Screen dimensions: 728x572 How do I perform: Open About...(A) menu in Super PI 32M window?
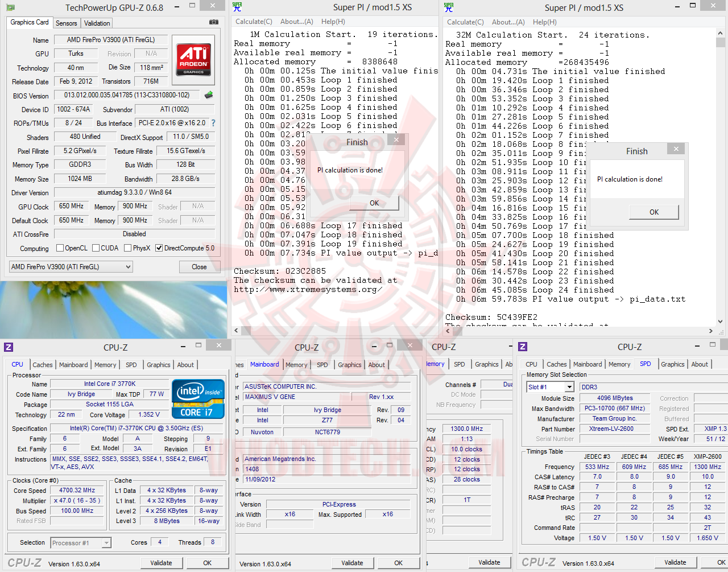click(508, 22)
